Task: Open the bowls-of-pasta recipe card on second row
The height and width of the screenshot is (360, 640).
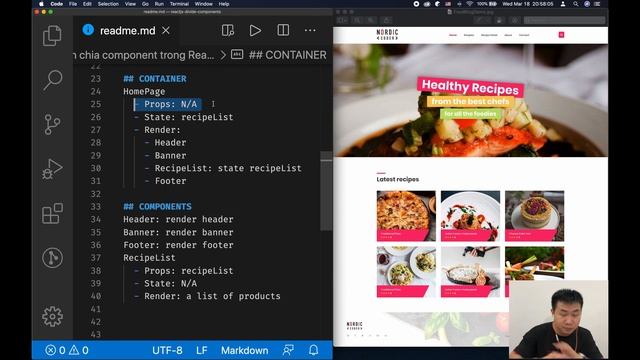Action: coord(406,271)
